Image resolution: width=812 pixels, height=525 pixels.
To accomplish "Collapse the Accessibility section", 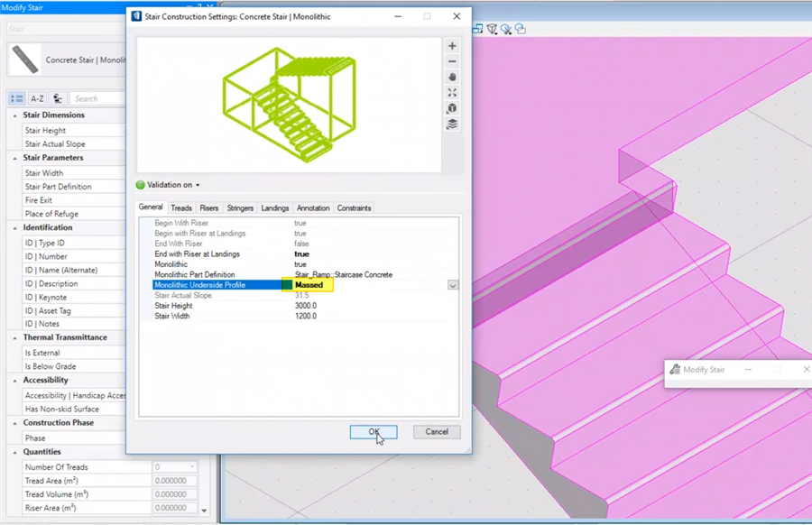I will (x=15, y=381).
